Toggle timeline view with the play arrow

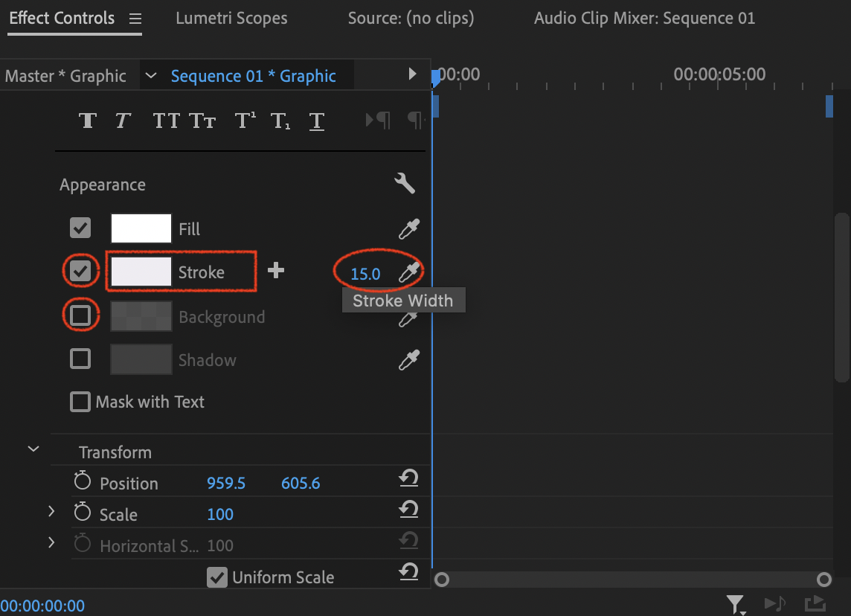pos(412,74)
